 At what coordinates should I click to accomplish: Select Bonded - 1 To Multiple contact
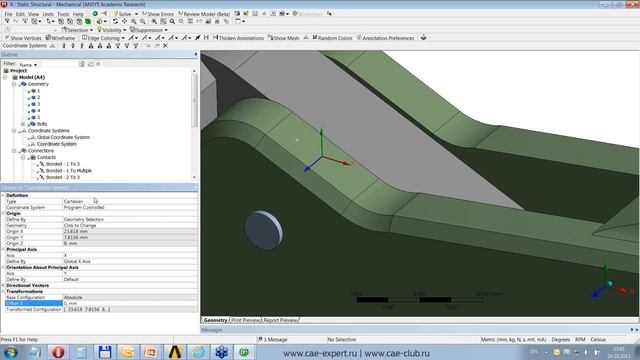[69, 171]
